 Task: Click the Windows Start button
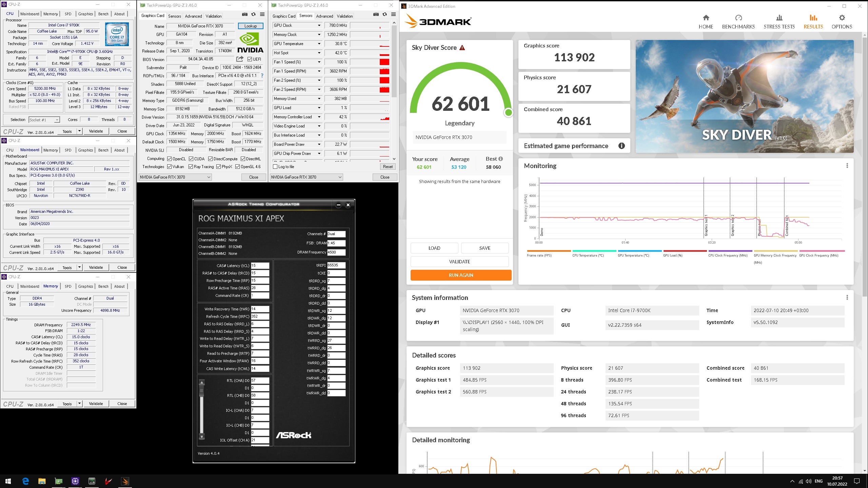(x=8, y=481)
